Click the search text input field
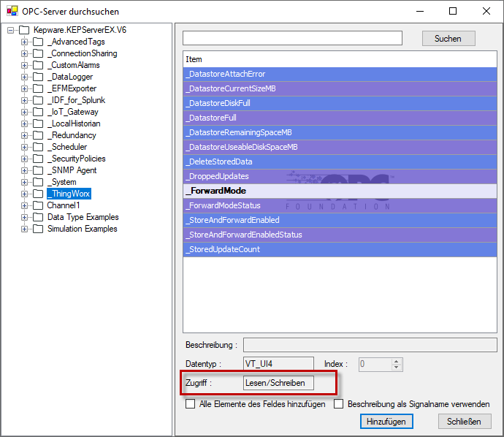This screenshot has height=437, width=504. tap(292, 38)
